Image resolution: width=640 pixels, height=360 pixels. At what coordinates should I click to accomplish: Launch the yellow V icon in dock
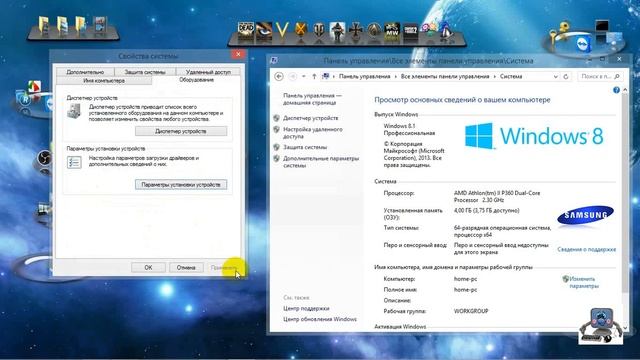coord(282,30)
